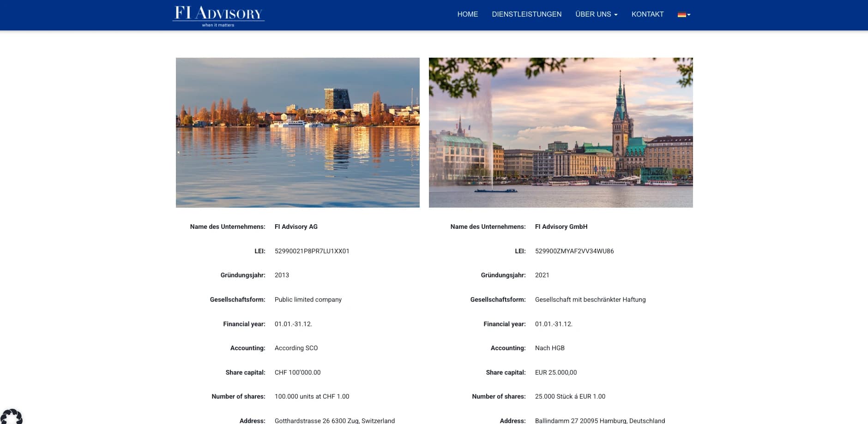
Task: Click the founding year 2013 text
Action: [282, 275]
